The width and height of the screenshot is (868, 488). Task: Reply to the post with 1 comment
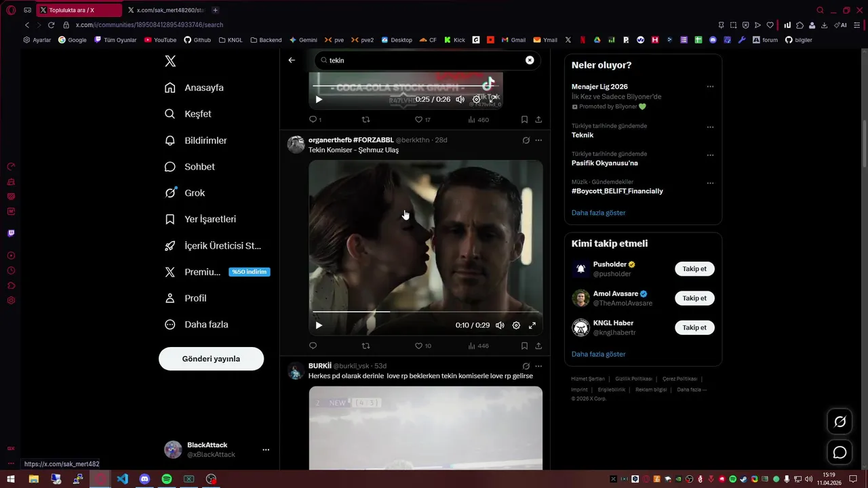pos(315,119)
